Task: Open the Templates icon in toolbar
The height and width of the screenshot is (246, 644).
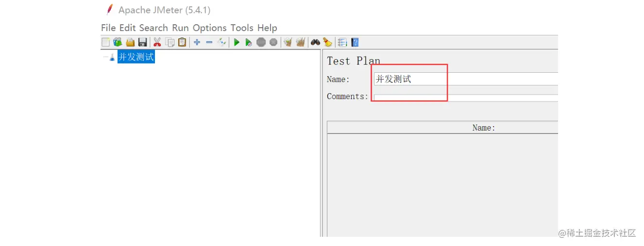Action: coord(118,42)
